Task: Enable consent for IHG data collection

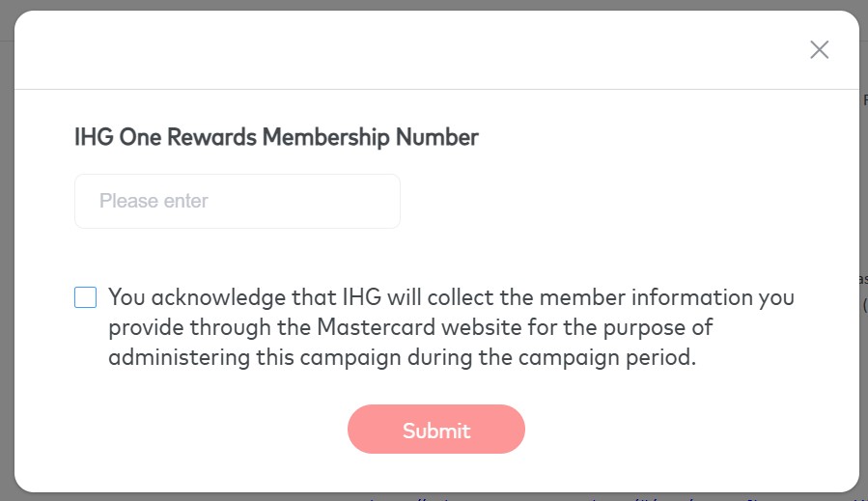Action: tap(86, 297)
